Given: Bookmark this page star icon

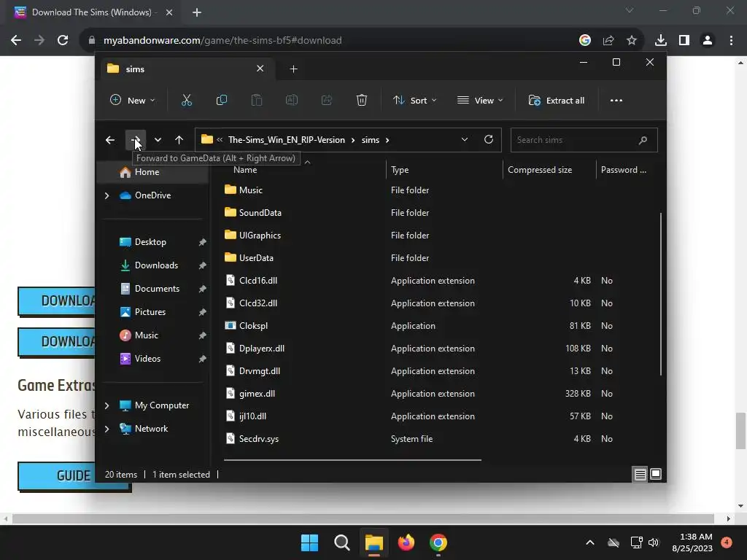Looking at the screenshot, I should pos(631,41).
